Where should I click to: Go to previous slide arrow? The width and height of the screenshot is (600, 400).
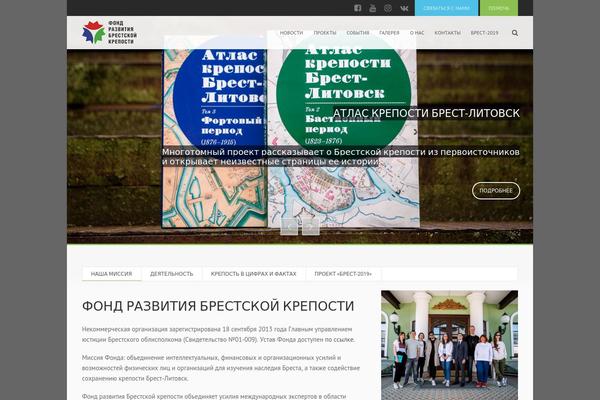pyautogui.click(x=289, y=228)
